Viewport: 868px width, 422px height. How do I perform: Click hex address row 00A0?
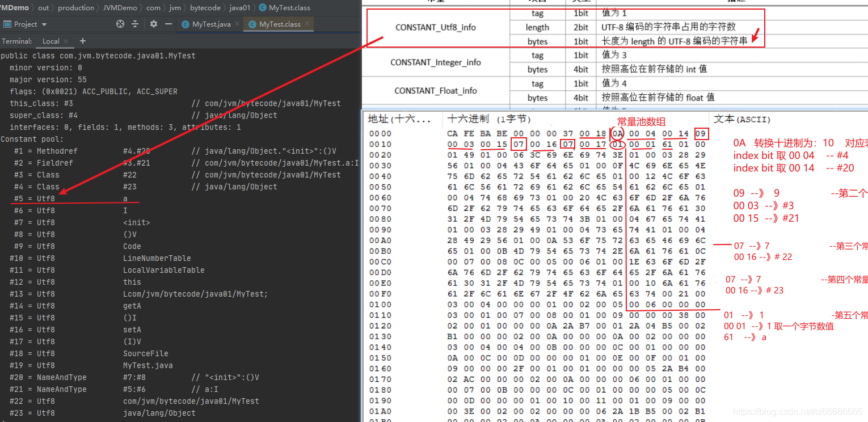(380, 240)
